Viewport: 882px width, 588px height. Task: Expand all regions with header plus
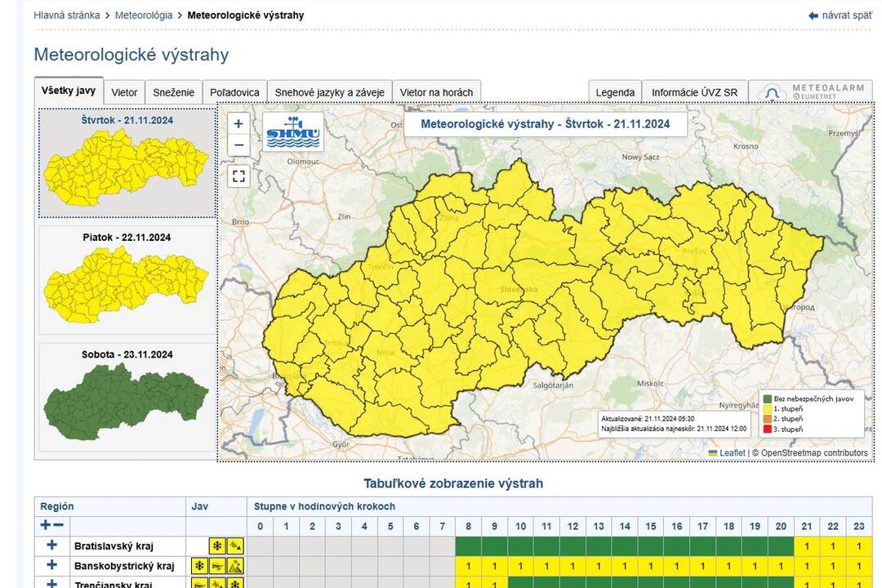click(46, 525)
